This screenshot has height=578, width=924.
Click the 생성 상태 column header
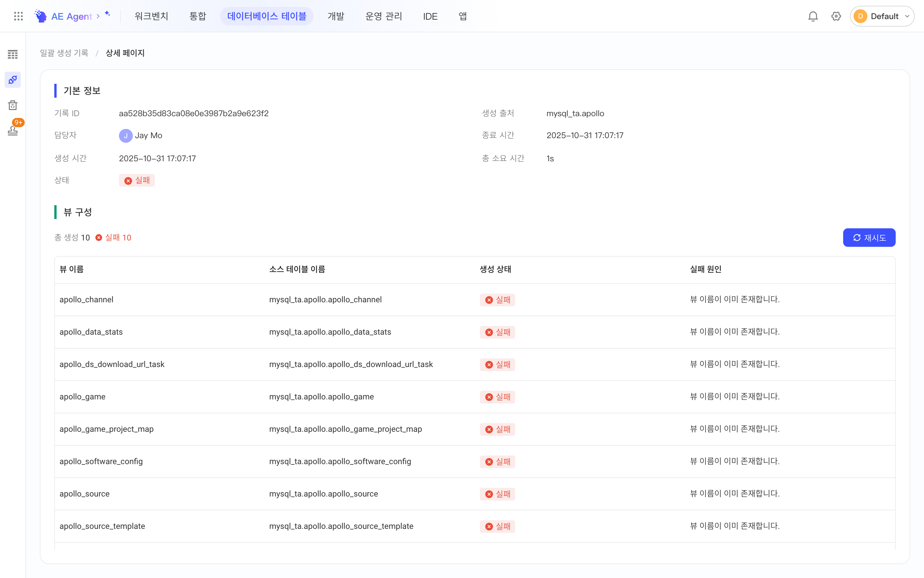495,269
